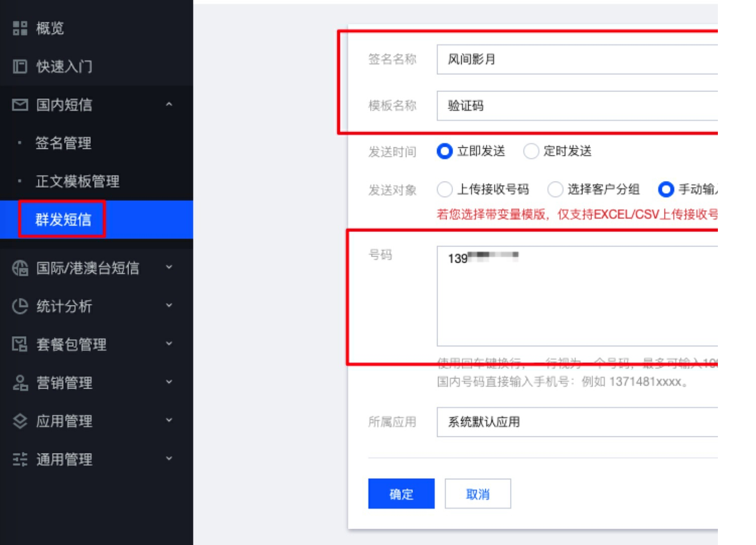The width and height of the screenshot is (756, 545).
Task: Click the 所属应用 field label
Action: tap(392, 422)
